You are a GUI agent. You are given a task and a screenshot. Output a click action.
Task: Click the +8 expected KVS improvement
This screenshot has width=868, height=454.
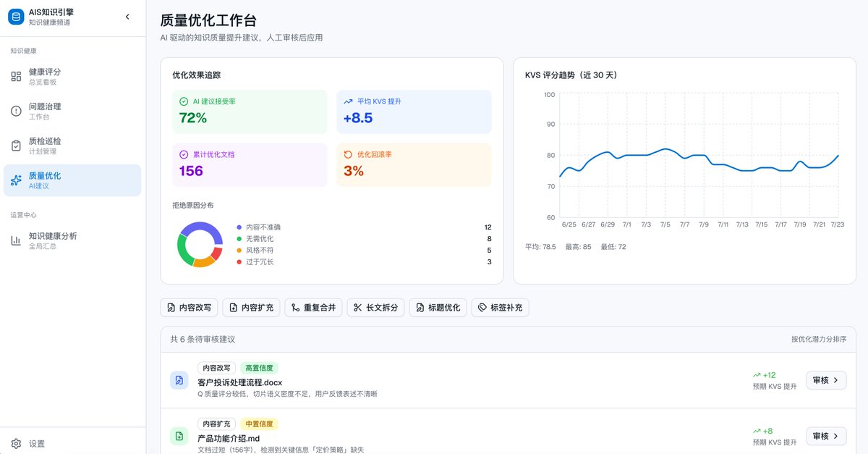point(762,431)
